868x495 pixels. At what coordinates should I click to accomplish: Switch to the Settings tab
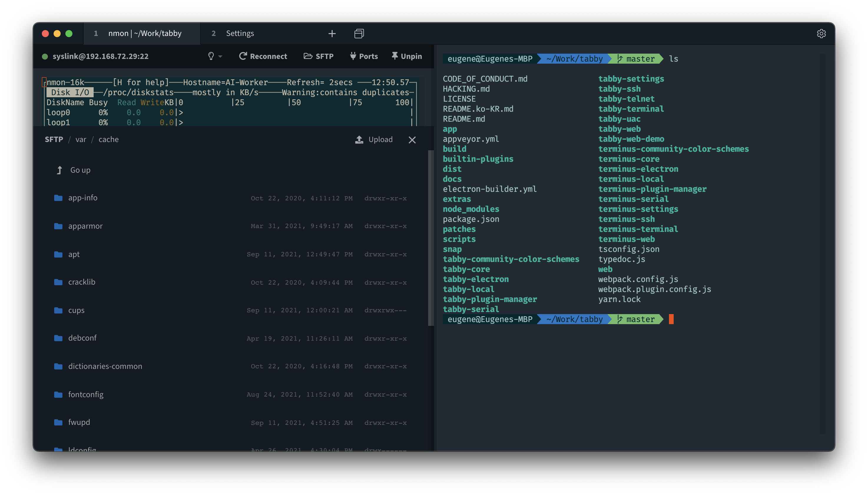[x=240, y=33]
